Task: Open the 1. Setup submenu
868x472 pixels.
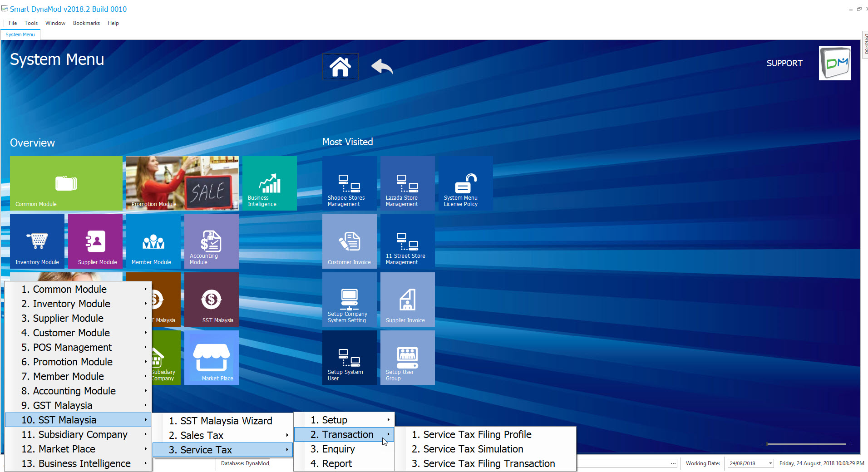Action: pos(344,420)
